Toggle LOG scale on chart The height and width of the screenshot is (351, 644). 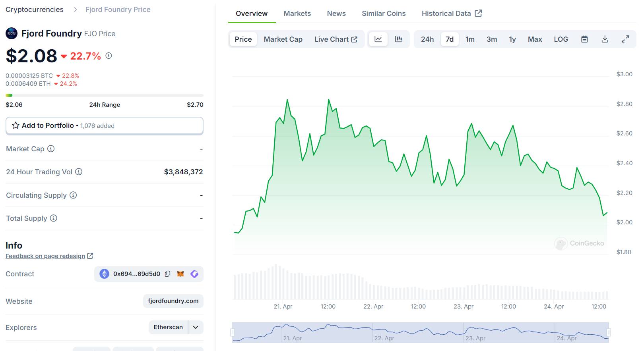coord(561,39)
